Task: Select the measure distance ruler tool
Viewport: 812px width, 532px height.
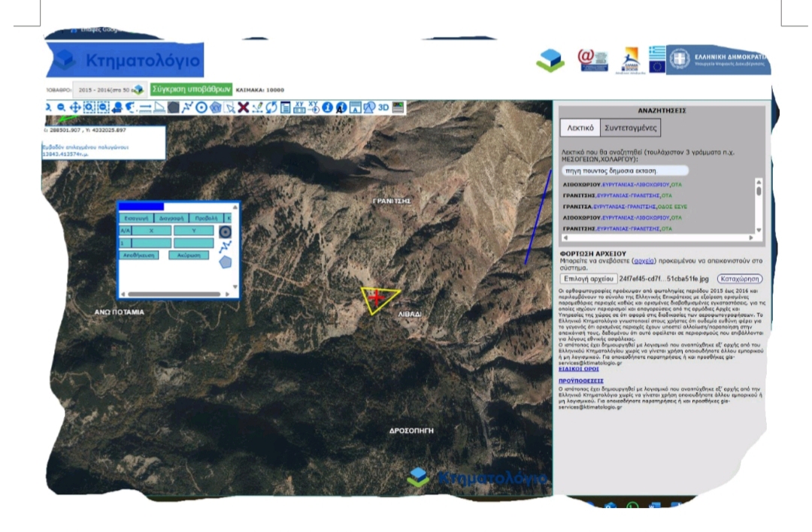Action: coord(145,107)
